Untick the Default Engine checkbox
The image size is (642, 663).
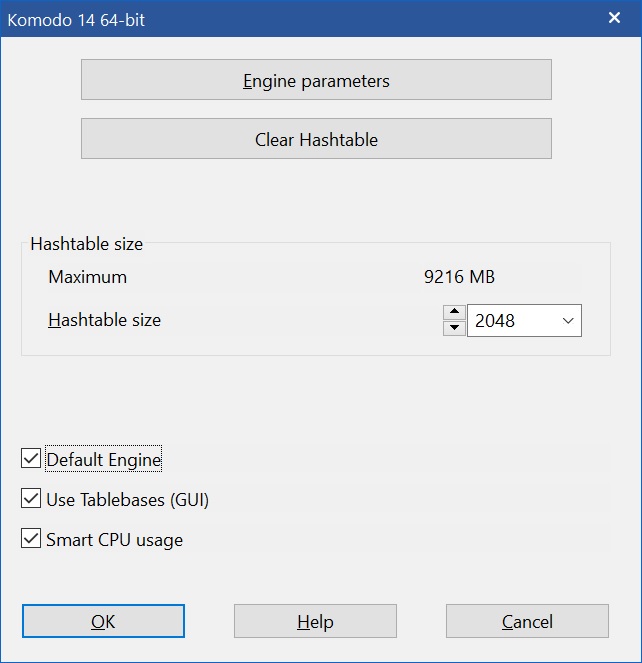coord(31,460)
